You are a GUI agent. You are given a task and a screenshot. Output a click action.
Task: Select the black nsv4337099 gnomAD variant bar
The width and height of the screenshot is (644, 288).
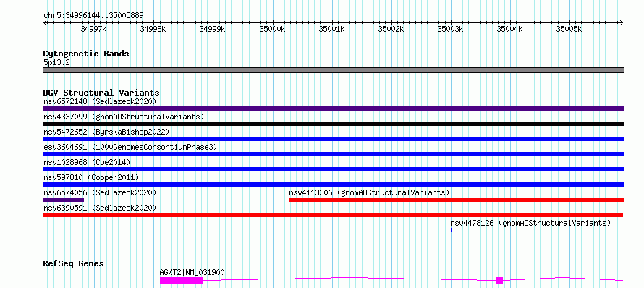pyautogui.click(x=333, y=124)
